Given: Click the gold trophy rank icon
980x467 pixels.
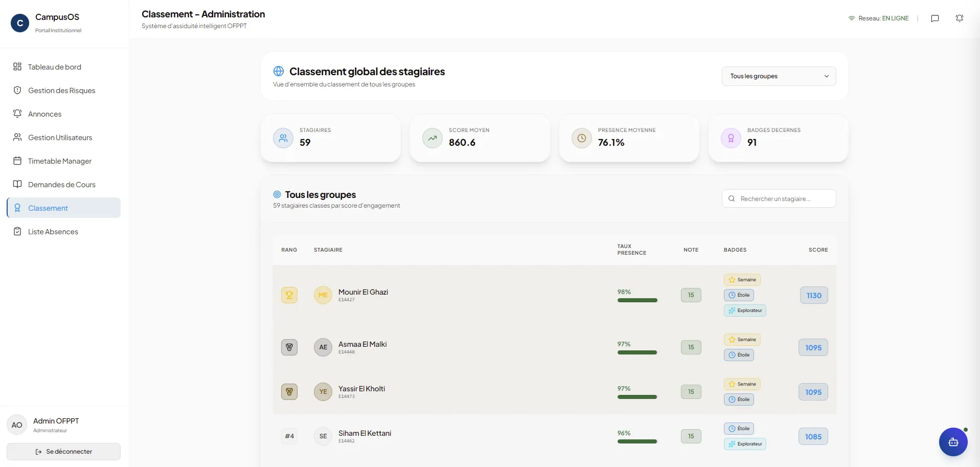Looking at the screenshot, I should (289, 295).
